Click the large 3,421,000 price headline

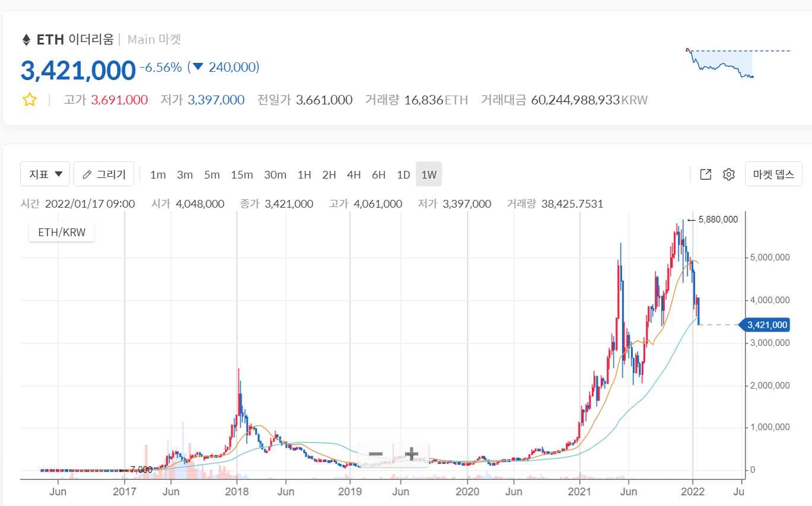pos(78,70)
